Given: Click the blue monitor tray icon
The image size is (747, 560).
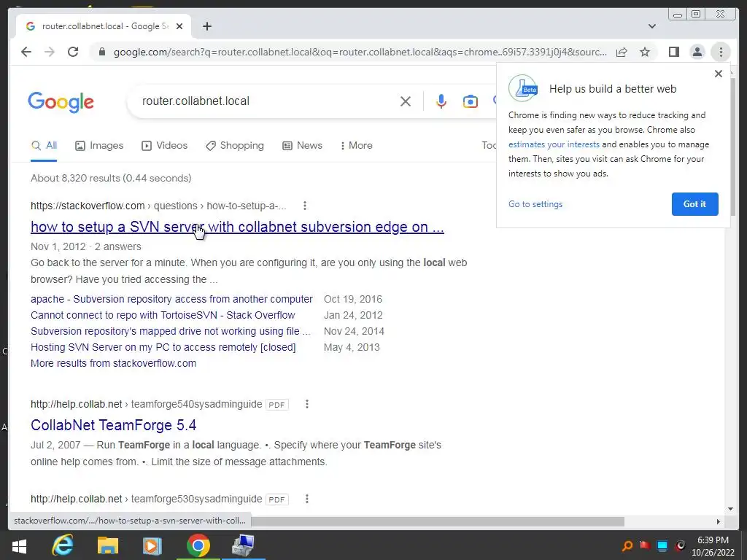Looking at the screenshot, I should pyautogui.click(x=662, y=545).
